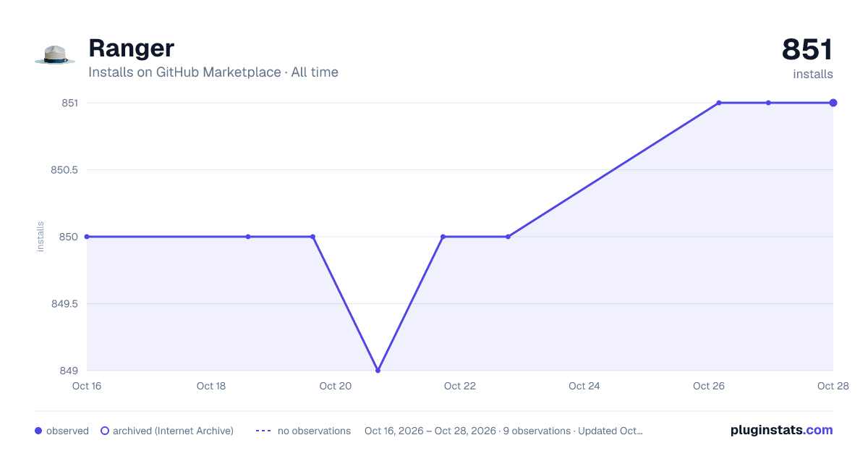Click the 850 data point just before Oct 22

(443, 237)
